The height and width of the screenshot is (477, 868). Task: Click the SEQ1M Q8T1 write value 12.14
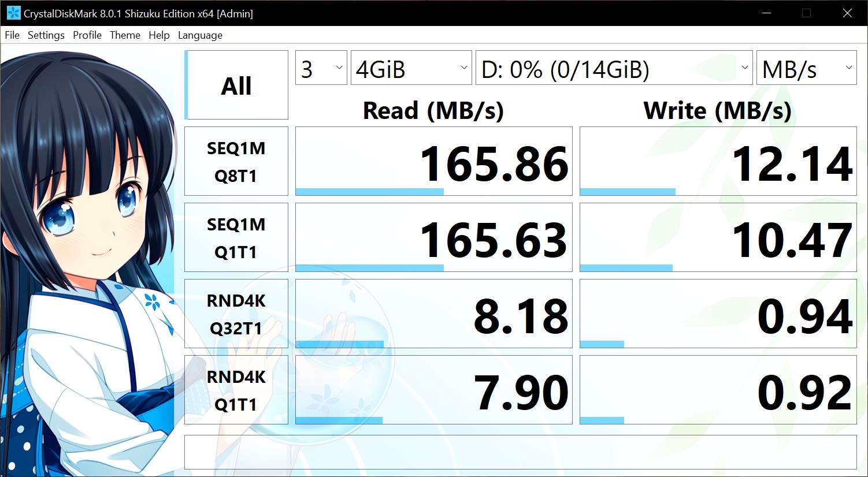(x=718, y=161)
